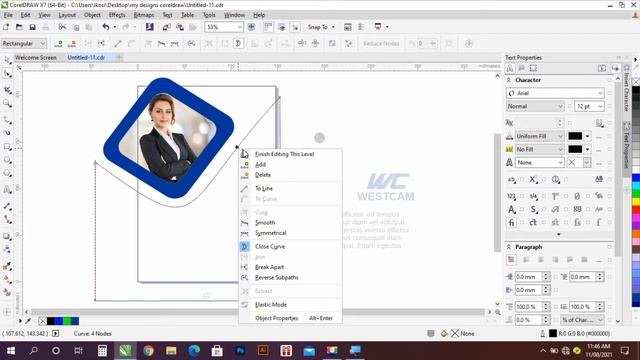Select the Interactive Fill tool in the toolbox

[7, 280]
